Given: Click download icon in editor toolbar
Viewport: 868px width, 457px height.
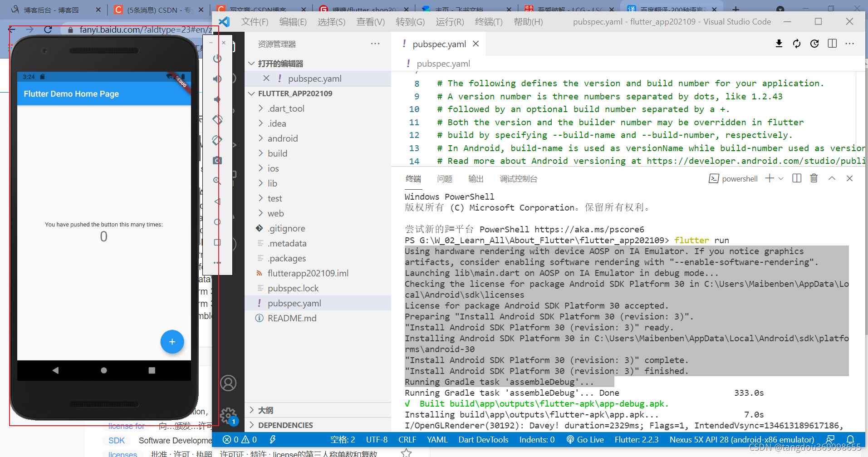Looking at the screenshot, I should (779, 44).
